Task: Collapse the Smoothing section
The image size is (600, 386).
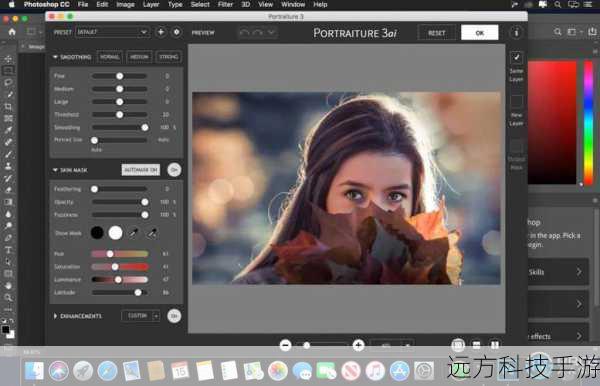Action: tap(55, 57)
